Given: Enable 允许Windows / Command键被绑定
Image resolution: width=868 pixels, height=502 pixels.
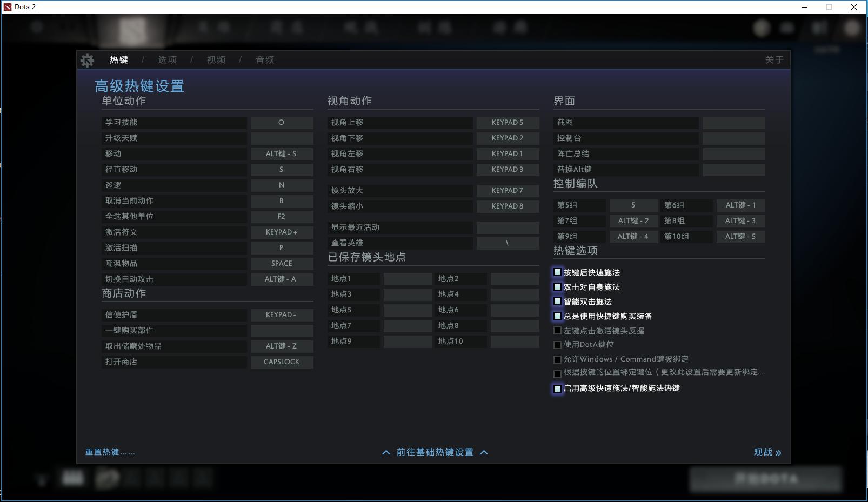Looking at the screenshot, I should click(557, 359).
